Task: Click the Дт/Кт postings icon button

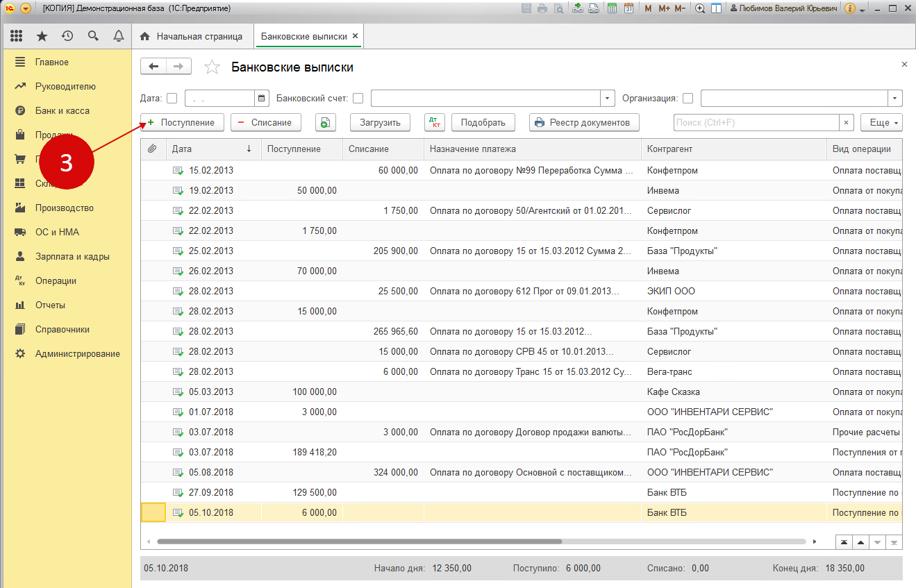Action: click(x=435, y=123)
